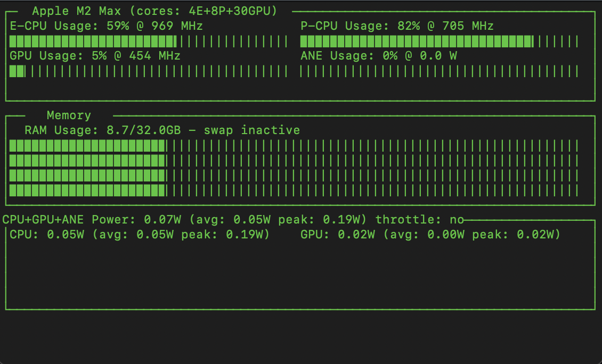Select the GPU Usage 5% readout
Viewport: 602px width, 364px height.
pos(95,56)
